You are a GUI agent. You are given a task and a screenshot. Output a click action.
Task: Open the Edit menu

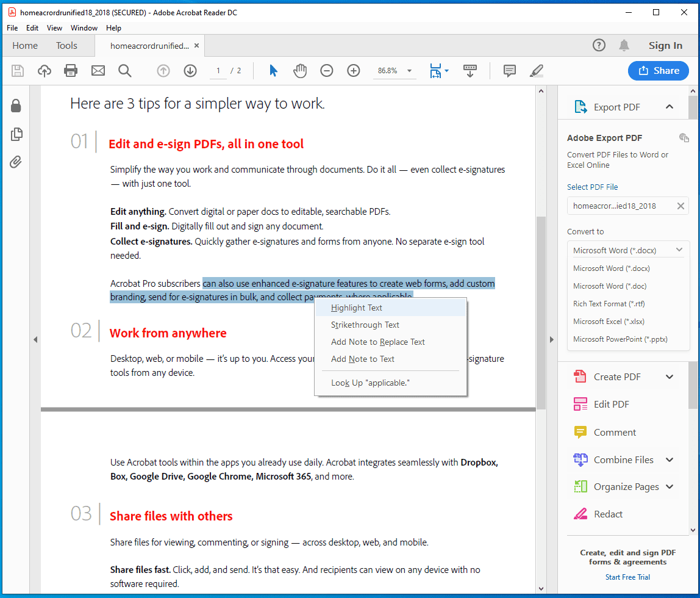click(32, 27)
